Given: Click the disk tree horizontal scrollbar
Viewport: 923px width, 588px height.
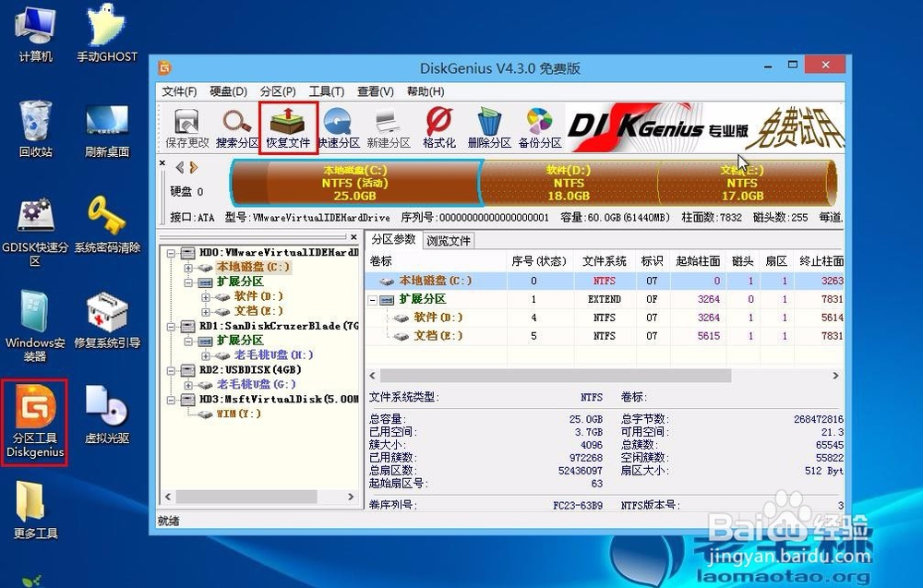Looking at the screenshot, I should (x=246, y=498).
